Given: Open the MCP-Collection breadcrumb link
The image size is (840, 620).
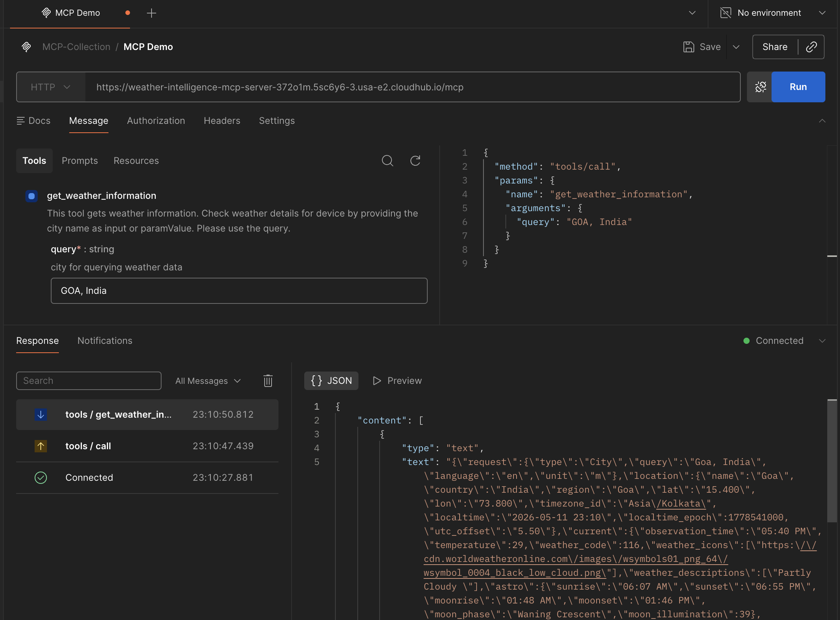Looking at the screenshot, I should tap(76, 47).
